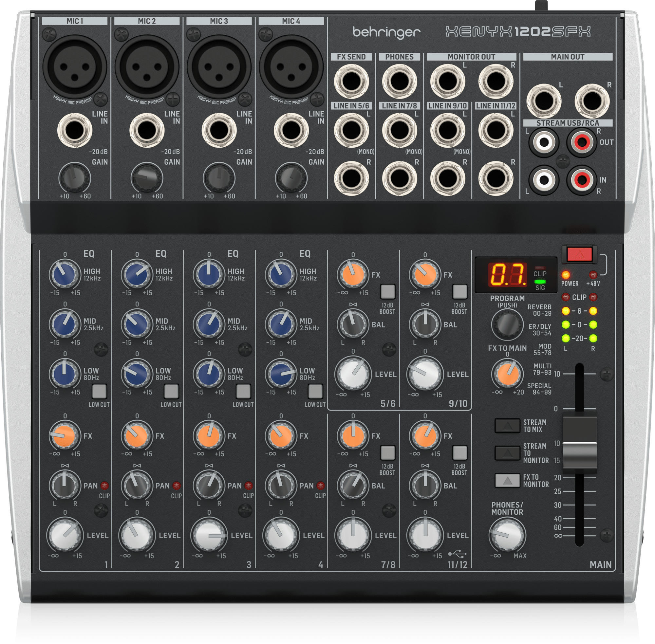Screen dimensions: 655x644
Task: Click the REVERB 00-29 program label
Action: (540, 310)
